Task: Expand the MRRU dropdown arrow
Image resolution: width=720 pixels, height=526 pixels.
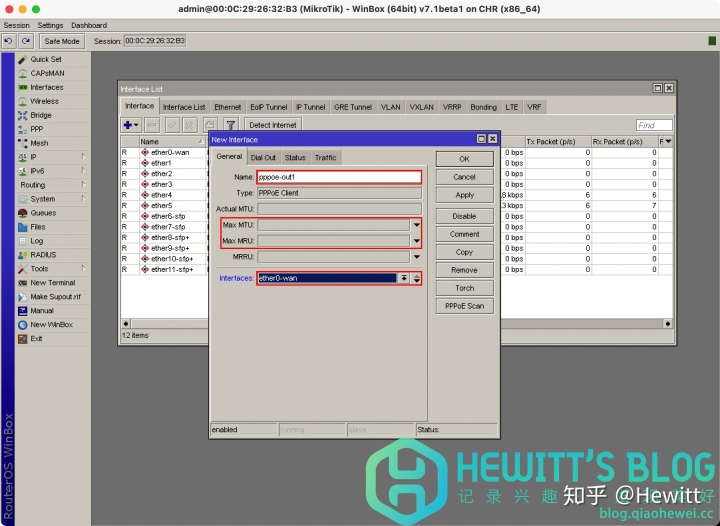Action: 416,257
